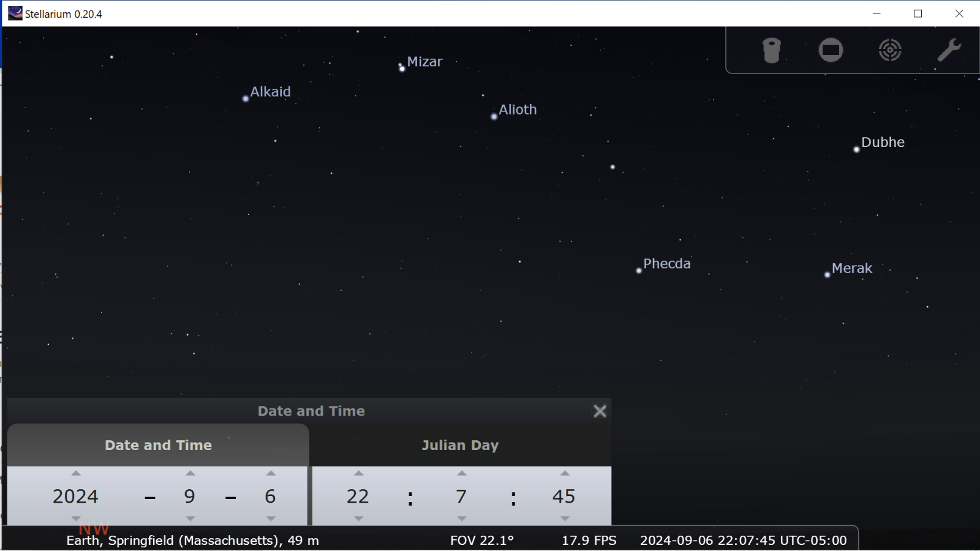The width and height of the screenshot is (980, 551).
Task: Click the year field showing 2024
Action: (x=75, y=496)
